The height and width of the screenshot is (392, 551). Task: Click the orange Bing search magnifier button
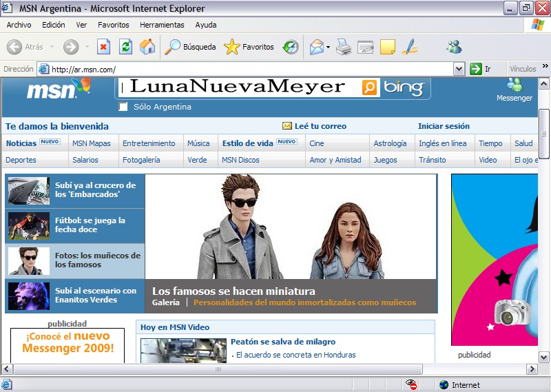click(370, 87)
